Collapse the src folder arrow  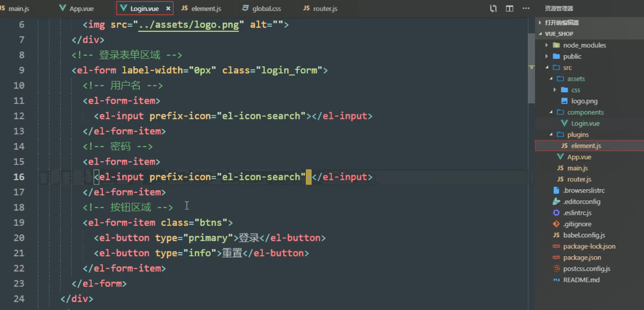(547, 67)
